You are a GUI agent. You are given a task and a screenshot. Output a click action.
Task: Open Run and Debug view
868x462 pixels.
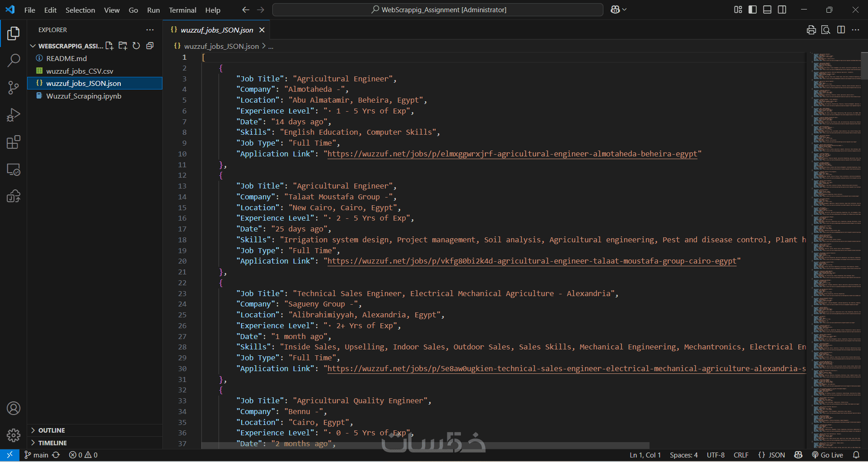click(x=14, y=115)
